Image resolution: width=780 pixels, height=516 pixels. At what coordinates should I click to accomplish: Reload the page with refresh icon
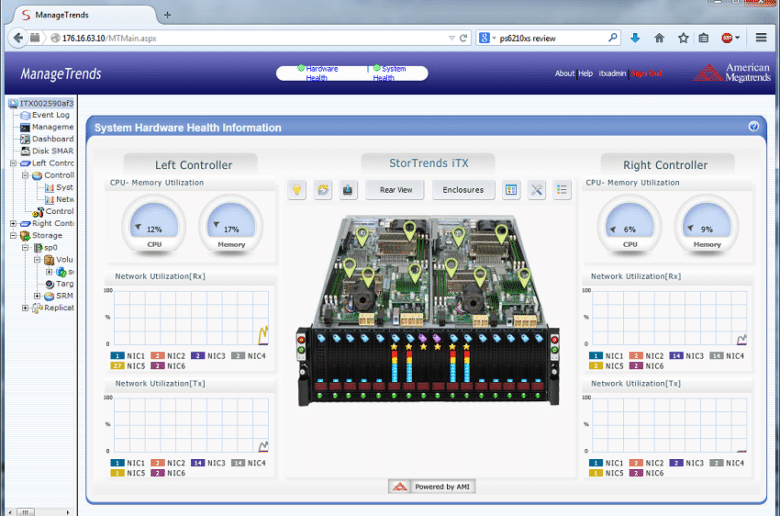pyautogui.click(x=463, y=38)
